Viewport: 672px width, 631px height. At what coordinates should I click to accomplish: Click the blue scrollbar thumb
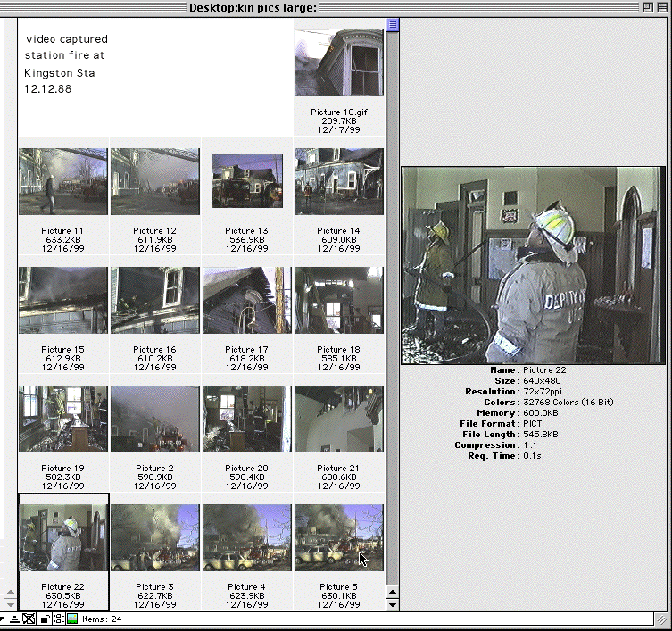click(393, 25)
